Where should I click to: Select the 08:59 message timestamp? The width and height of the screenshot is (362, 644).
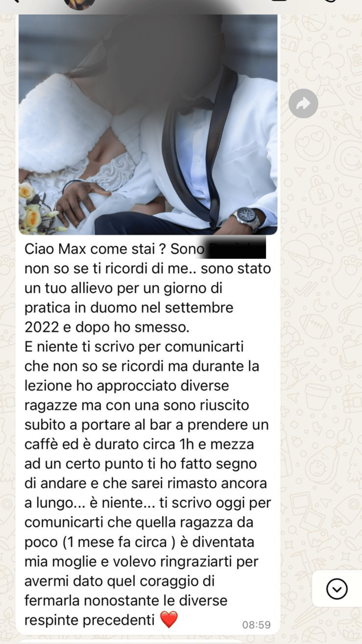click(x=256, y=625)
